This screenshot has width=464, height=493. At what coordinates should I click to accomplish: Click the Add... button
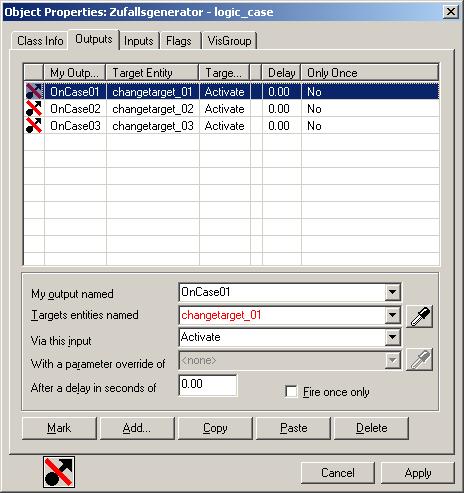(137, 428)
